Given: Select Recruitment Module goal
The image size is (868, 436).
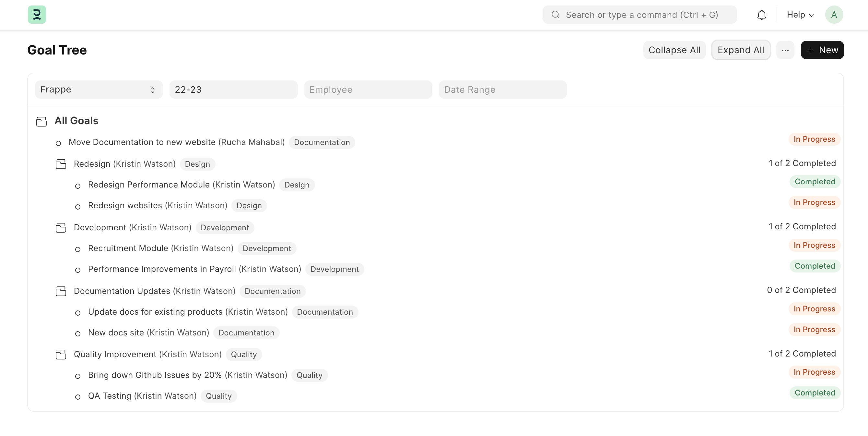Looking at the screenshot, I should pyautogui.click(x=161, y=248).
